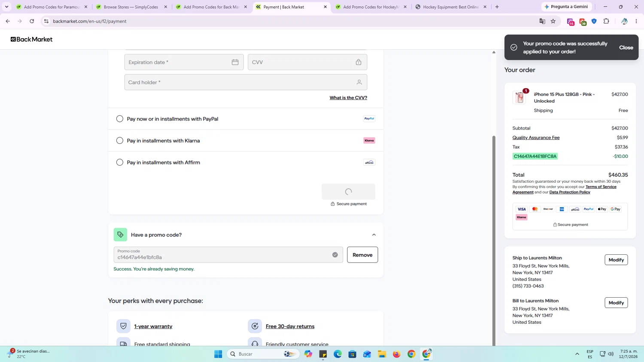The width and height of the screenshot is (644, 362).
Task: Modify the Ship to address
Action: (x=616, y=260)
